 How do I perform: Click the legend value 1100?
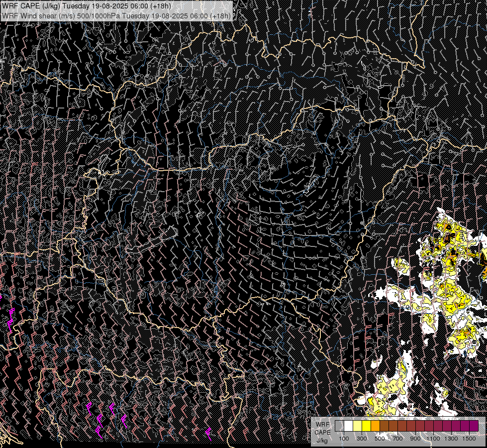pyautogui.click(x=433, y=439)
